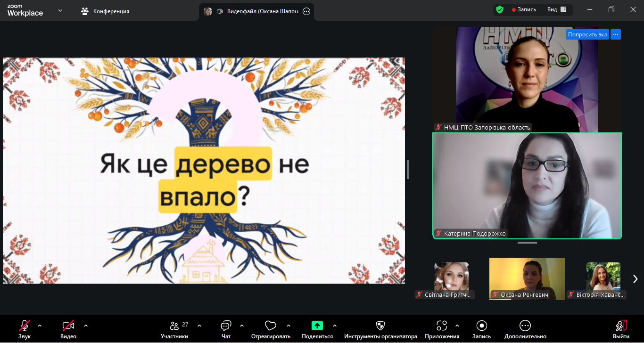This screenshot has height=343, width=644.
Task: Open the Zoom Workplace dropdown chevron
Action: [60, 10]
